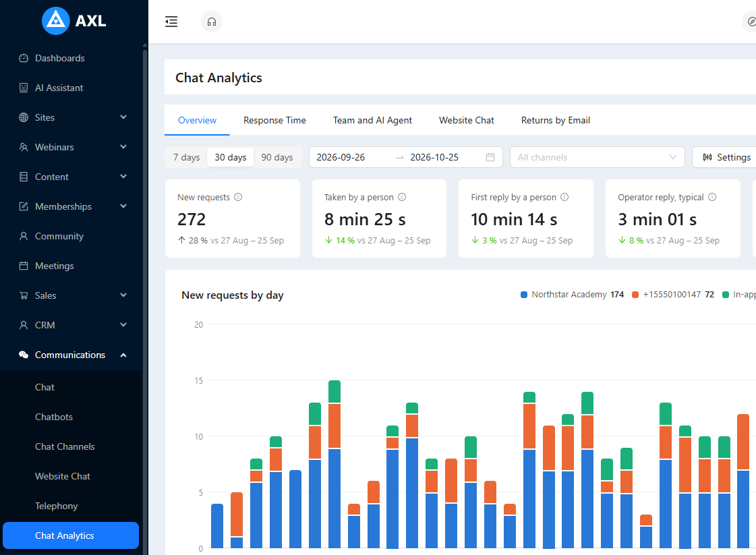Show info tooltip for First reply by a person
Screen dimensions: 756x555
[x=564, y=197]
